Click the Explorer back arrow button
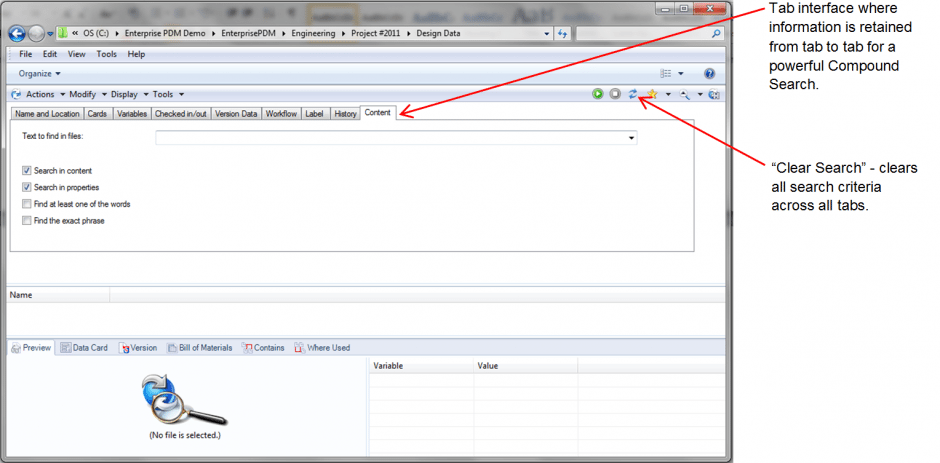This screenshot has height=463, width=940. coord(17,34)
